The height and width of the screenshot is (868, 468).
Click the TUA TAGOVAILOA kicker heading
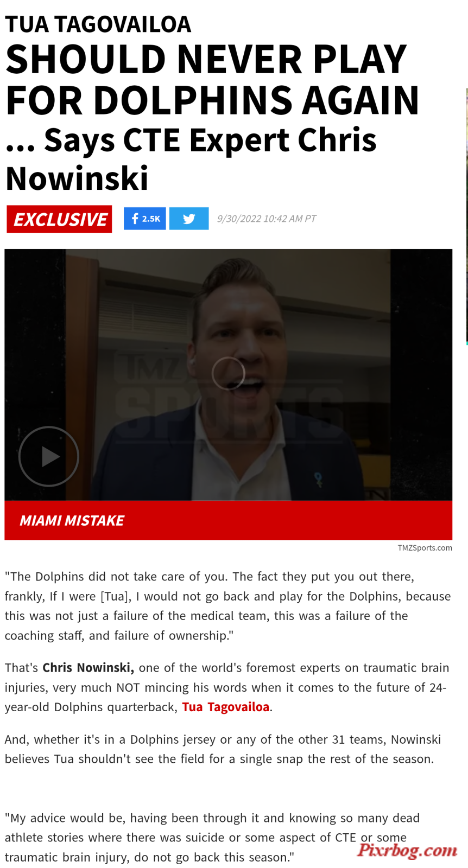(98, 24)
